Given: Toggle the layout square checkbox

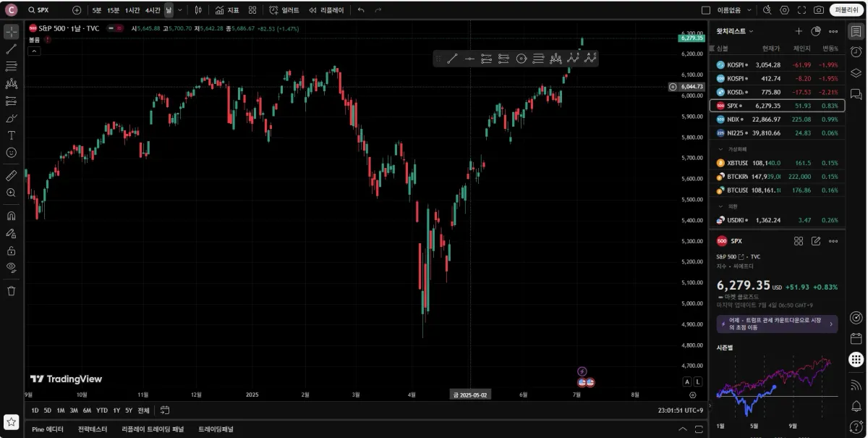Looking at the screenshot, I should coord(706,10).
